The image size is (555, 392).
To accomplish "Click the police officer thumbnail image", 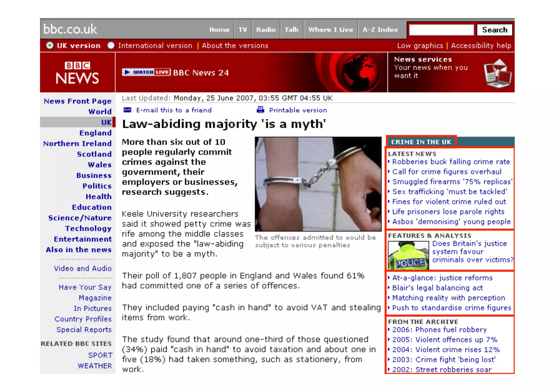I will 408,255.
